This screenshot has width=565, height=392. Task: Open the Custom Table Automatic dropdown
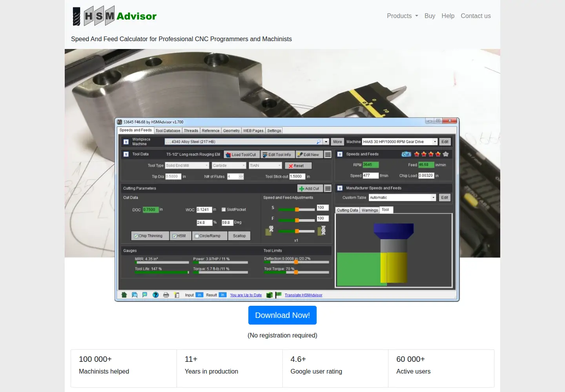pyautogui.click(x=403, y=198)
